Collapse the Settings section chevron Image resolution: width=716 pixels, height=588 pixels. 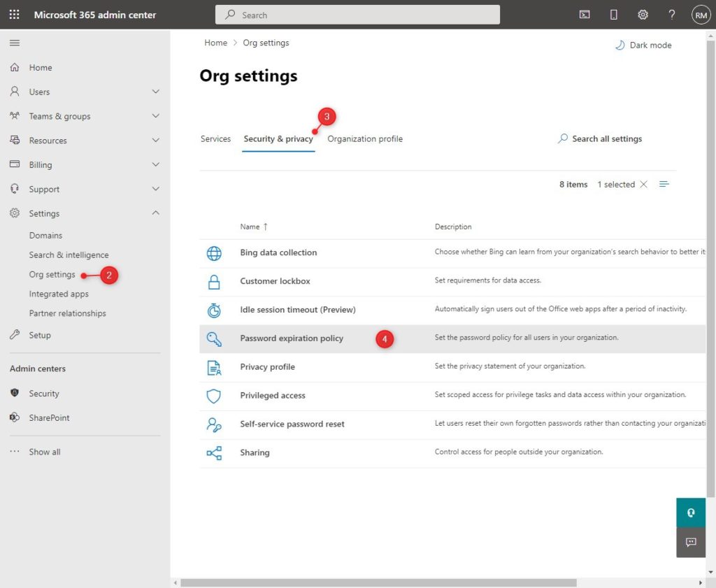click(x=156, y=213)
